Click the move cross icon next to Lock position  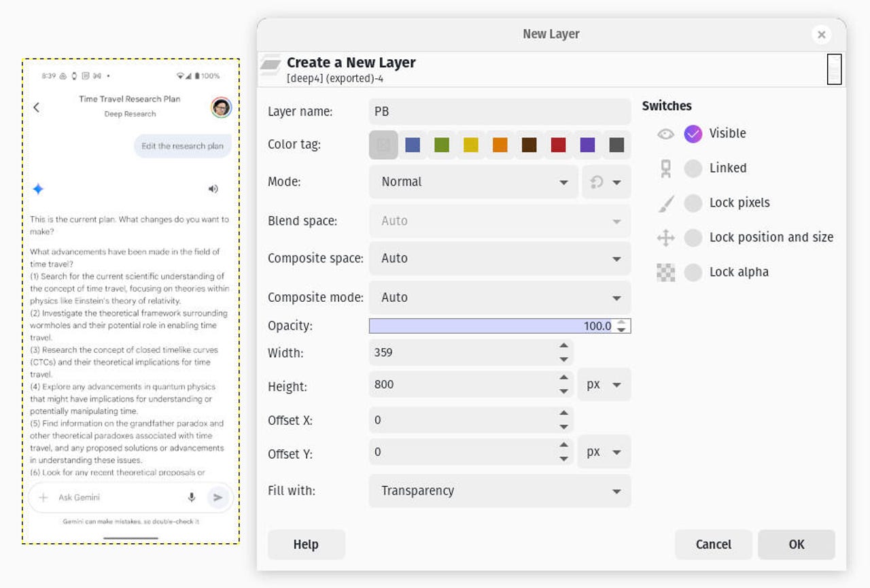(666, 238)
